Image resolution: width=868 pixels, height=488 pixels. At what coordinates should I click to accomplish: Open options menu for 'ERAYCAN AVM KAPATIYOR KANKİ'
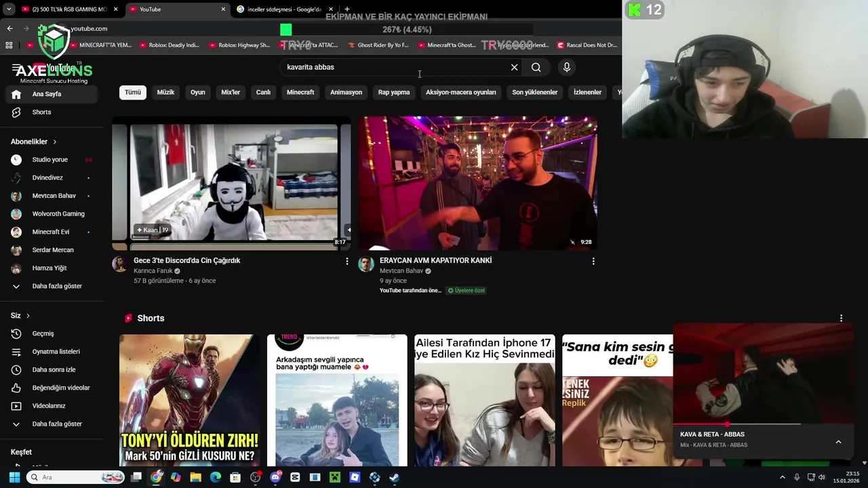tap(593, 261)
